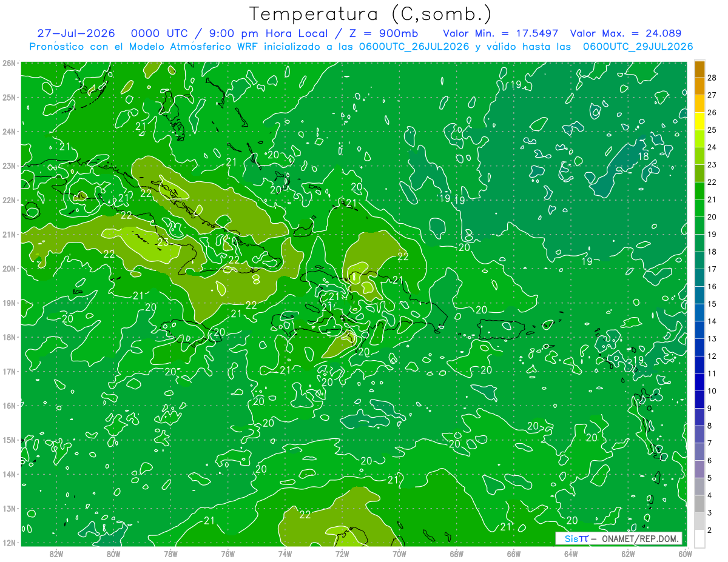Screen dimensions: 728x562
Task: Click the 14N latitude label
Action: [x=9, y=474]
